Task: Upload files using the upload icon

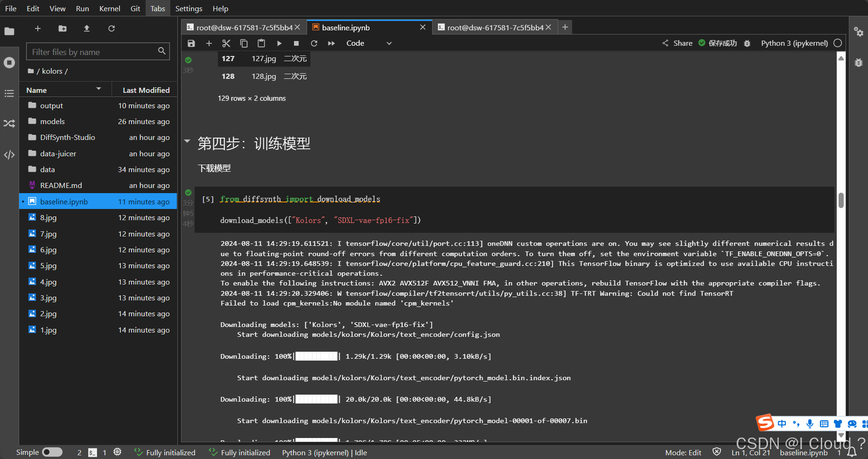Action: 87,28
